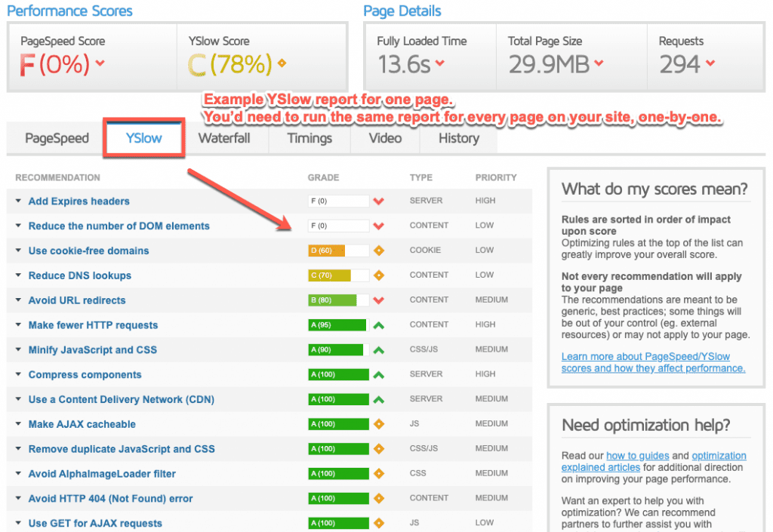This screenshot has width=773, height=532.
Task: Switch to the PageSpeed tab
Action: coord(57,138)
